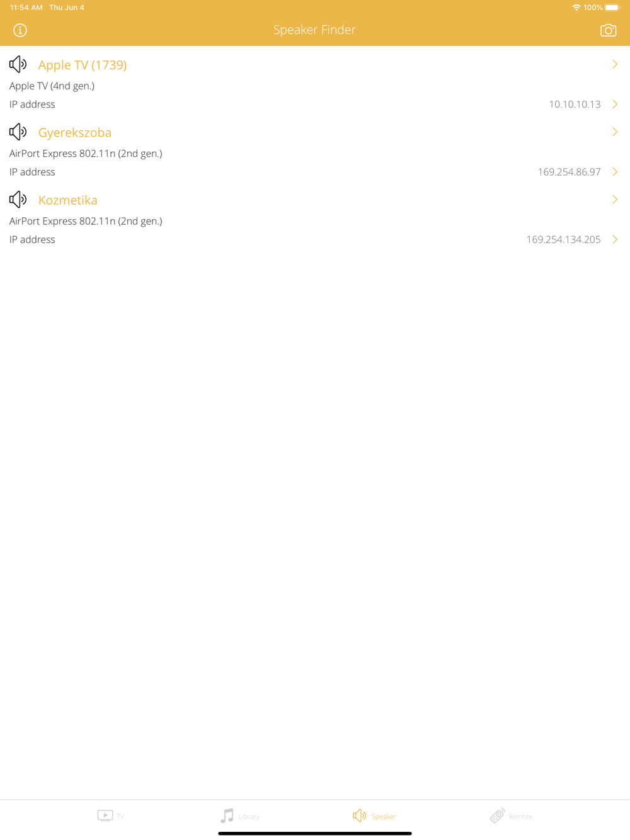Open the Kozmetika speaker title
The height and width of the screenshot is (840, 630).
click(68, 200)
